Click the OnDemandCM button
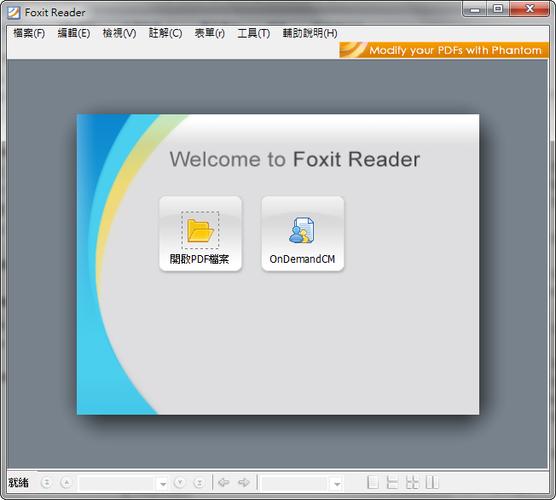The width and height of the screenshot is (556, 500). click(x=302, y=234)
